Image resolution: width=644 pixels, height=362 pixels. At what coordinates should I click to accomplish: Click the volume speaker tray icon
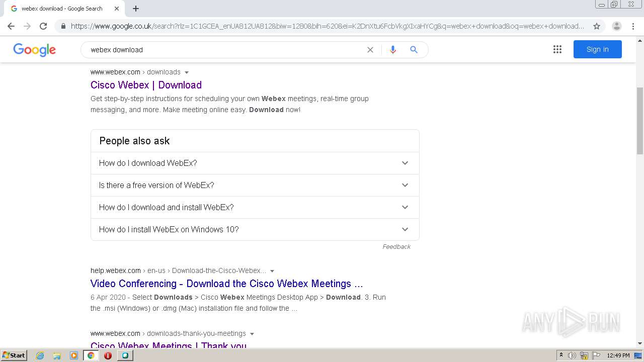coord(572,355)
